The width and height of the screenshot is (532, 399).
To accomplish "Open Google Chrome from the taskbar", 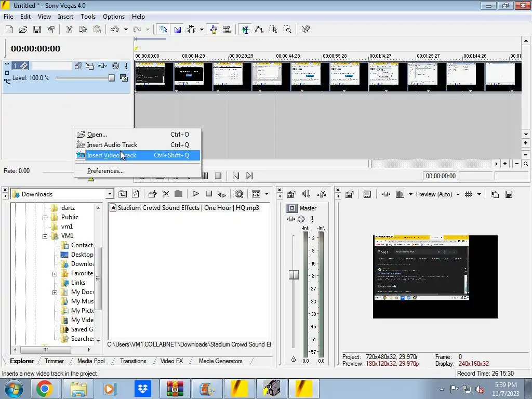I will pyautogui.click(x=45, y=389).
